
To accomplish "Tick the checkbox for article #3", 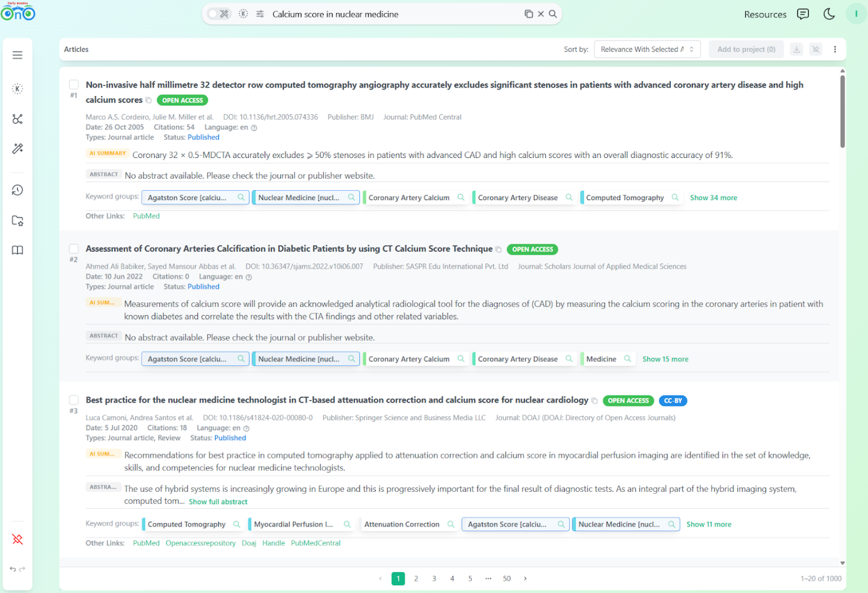I will point(73,400).
